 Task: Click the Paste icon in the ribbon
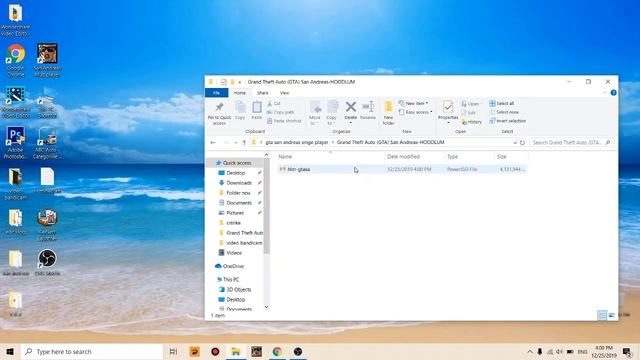tap(257, 110)
